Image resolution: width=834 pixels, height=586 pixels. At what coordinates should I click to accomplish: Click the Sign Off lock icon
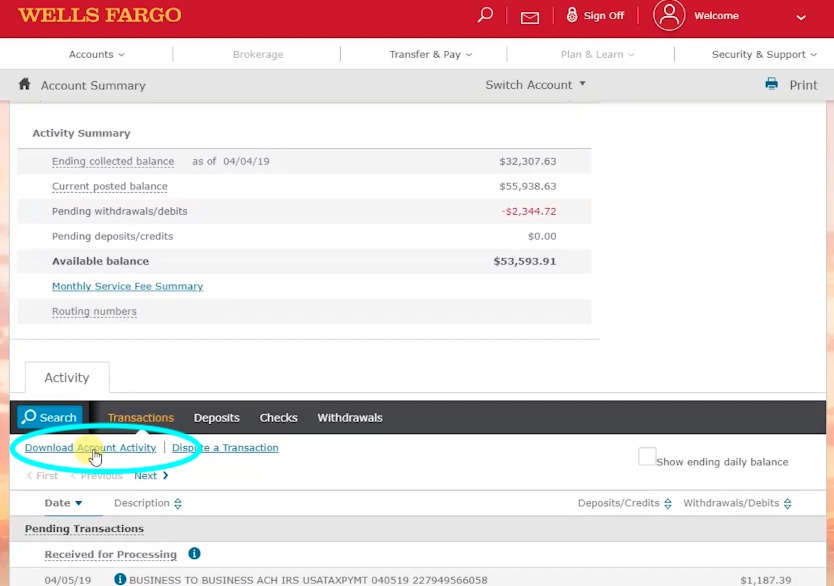[x=572, y=15]
